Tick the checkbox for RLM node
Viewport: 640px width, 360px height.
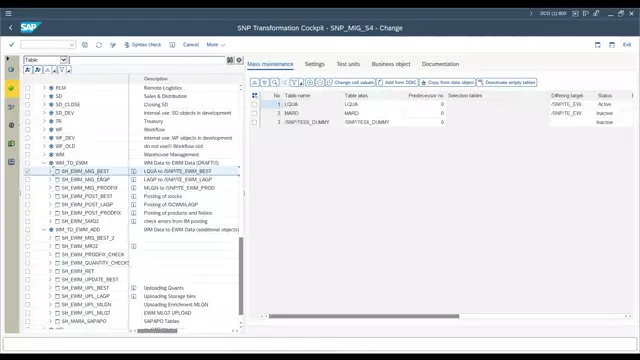click(27, 88)
